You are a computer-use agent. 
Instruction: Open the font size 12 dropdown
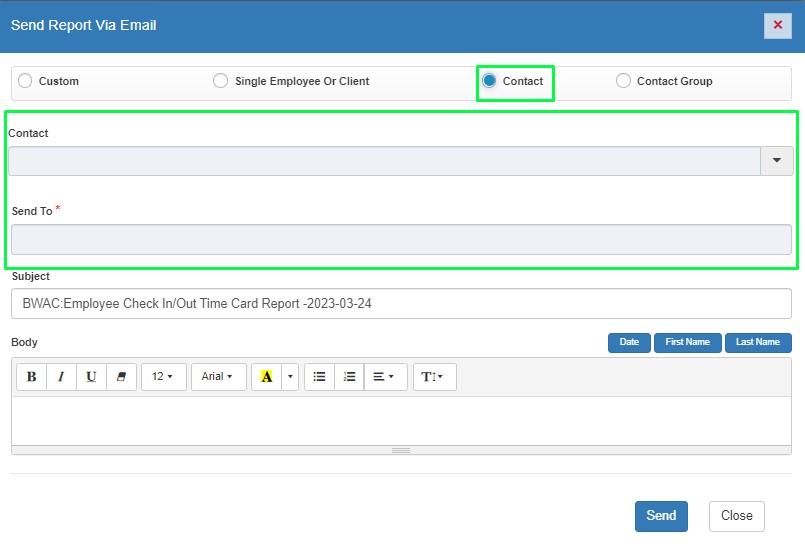point(163,377)
